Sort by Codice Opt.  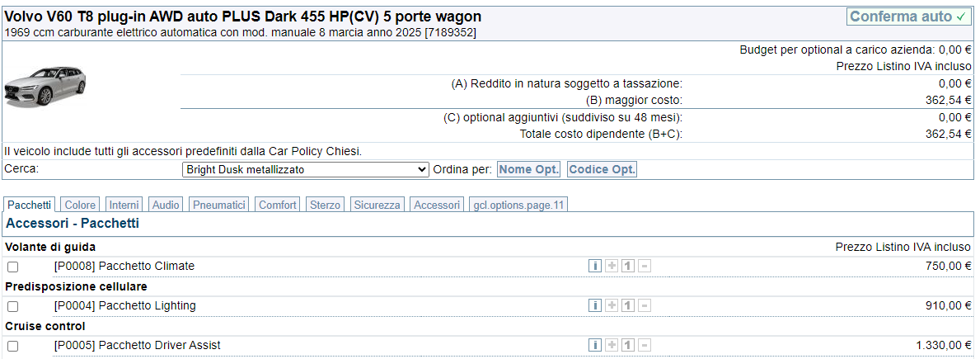coord(602,169)
